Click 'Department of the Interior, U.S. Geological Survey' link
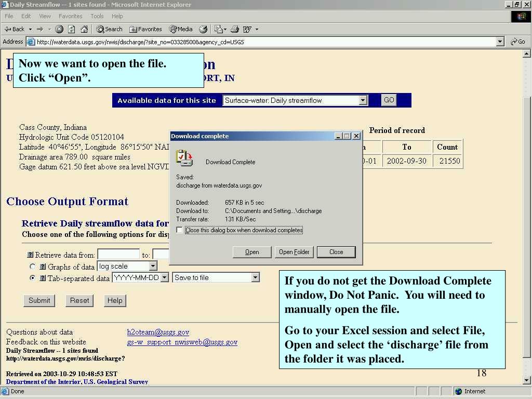 77,382
